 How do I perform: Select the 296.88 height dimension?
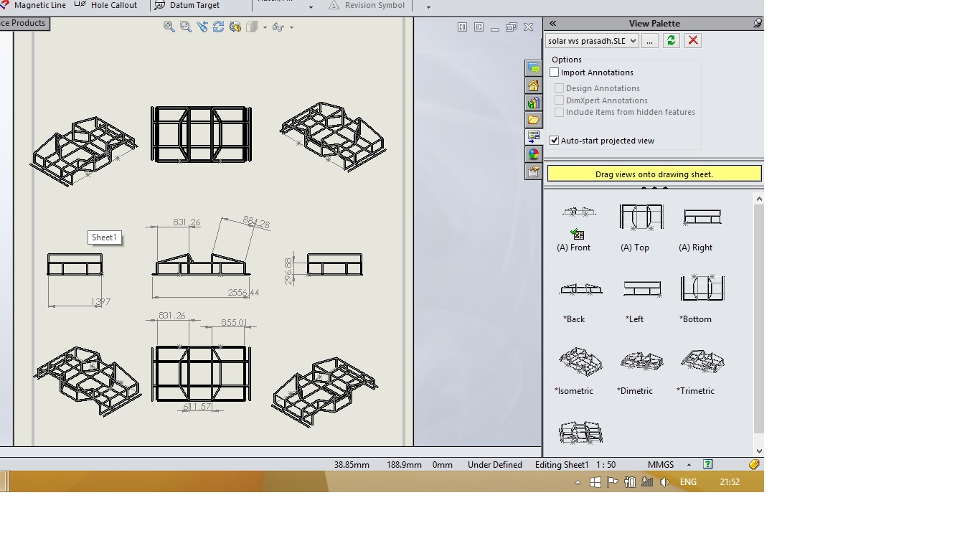click(x=288, y=272)
